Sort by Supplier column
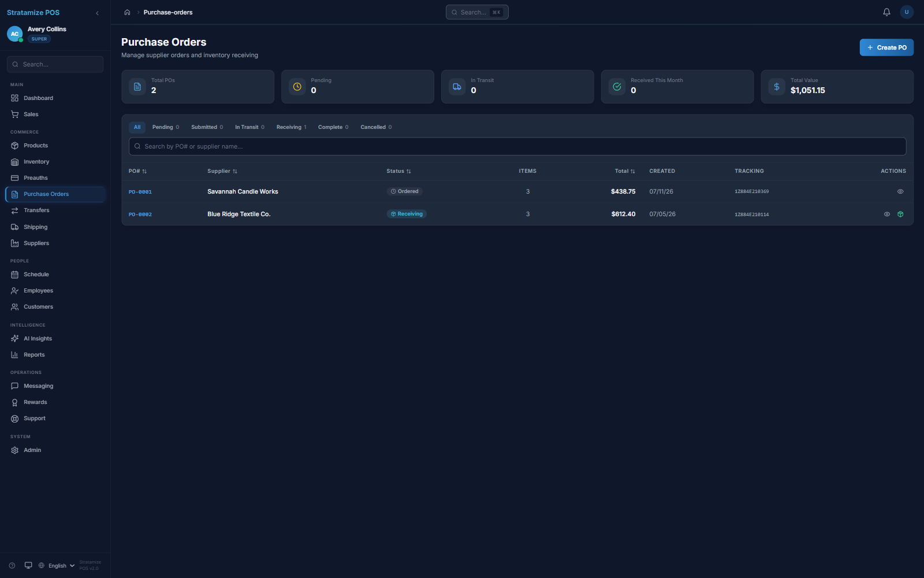Image resolution: width=924 pixels, height=578 pixels. coord(222,171)
